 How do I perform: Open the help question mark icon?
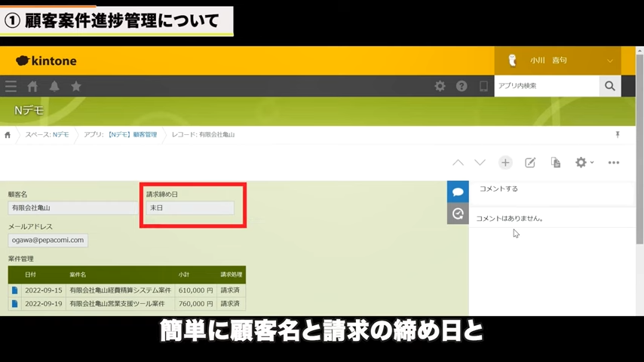pos(462,86)
